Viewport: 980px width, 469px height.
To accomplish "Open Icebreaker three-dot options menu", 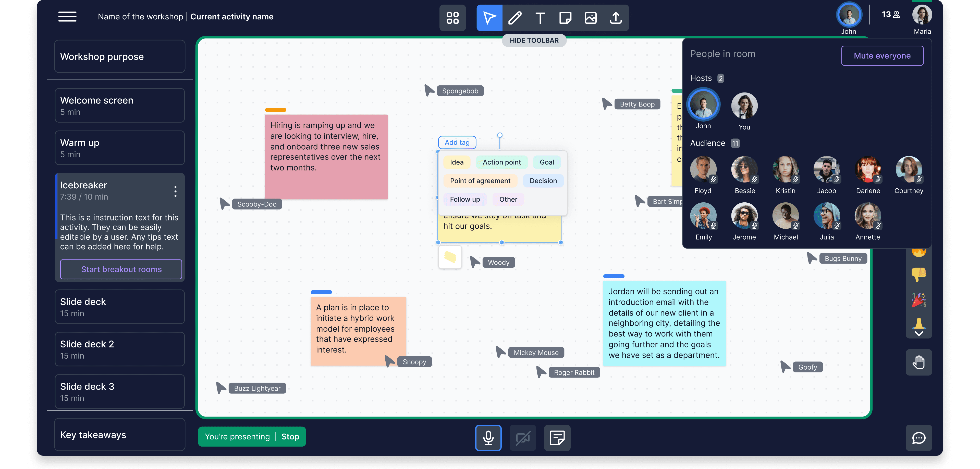I will pos(175,191).
